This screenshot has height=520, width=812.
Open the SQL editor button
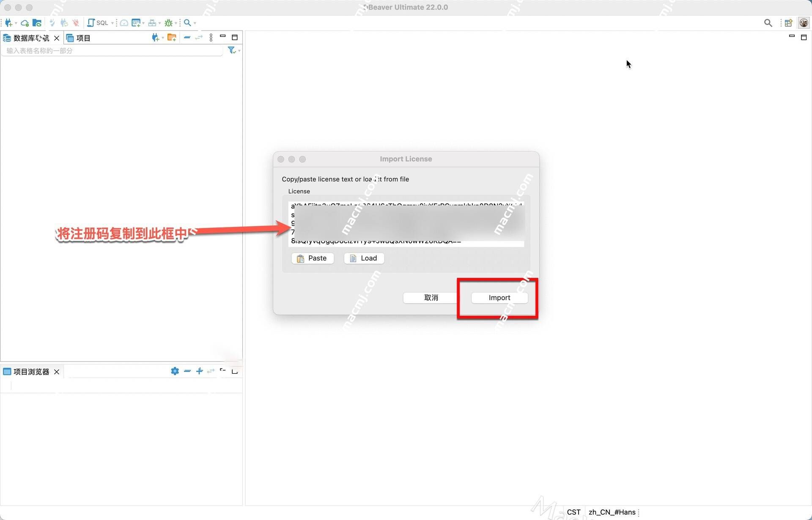point(98,23)
